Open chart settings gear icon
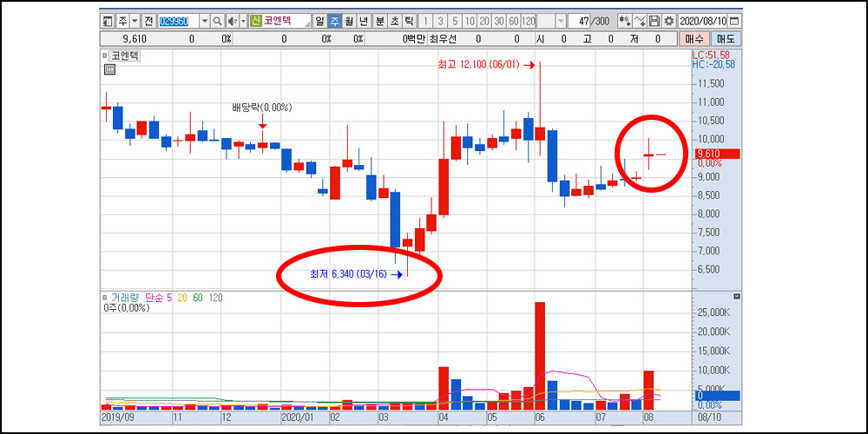The height and width of the screenshot is (434, 868). point(668,21)
